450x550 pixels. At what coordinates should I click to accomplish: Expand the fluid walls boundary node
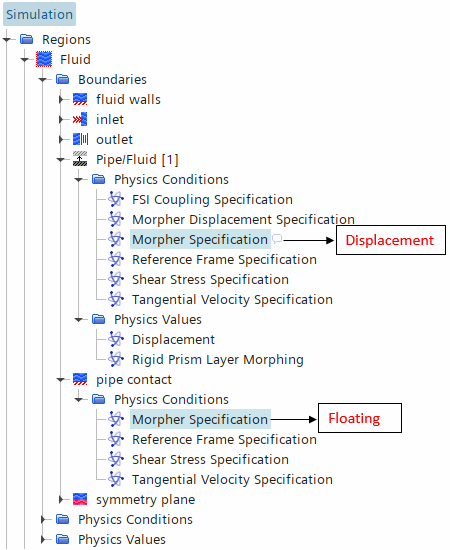61,100
